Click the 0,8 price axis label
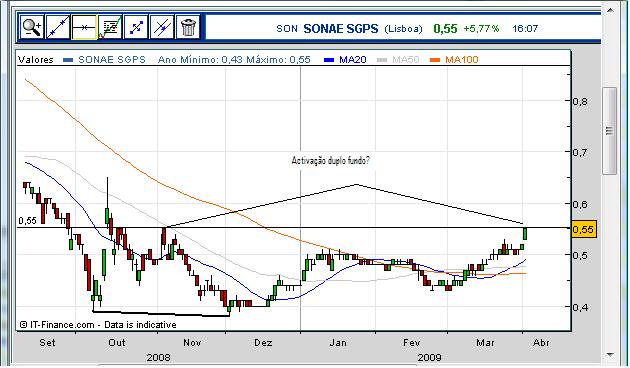Viewport: 630px width, 368px height. [580, 101]
